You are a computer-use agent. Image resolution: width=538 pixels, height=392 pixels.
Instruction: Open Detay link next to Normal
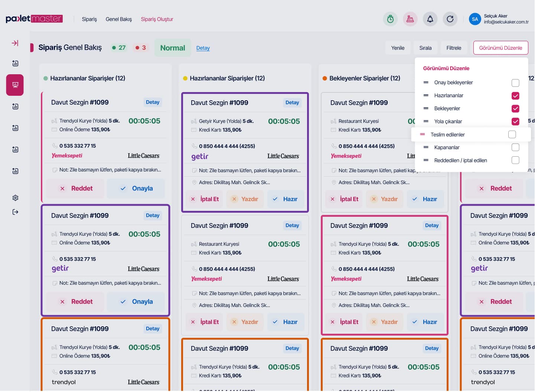point(203,48)
